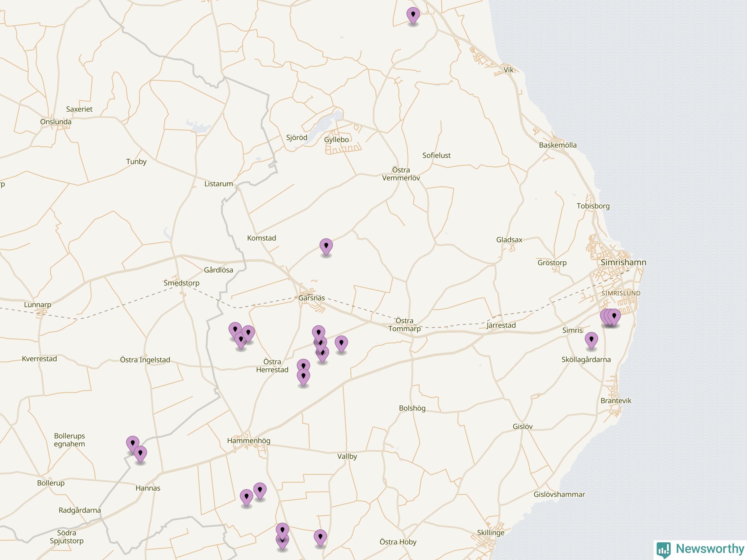Click the Gröstorp place label
This screenshot has height=560, width=747.
click(x=552, y=262)
